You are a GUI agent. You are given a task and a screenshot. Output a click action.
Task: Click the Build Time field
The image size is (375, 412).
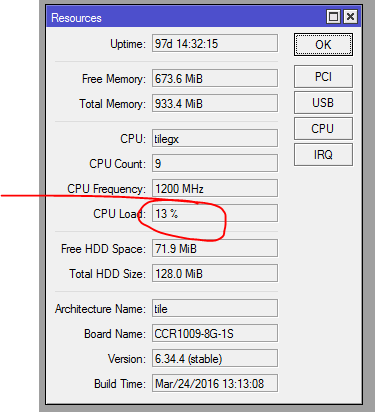coord(215,383)
